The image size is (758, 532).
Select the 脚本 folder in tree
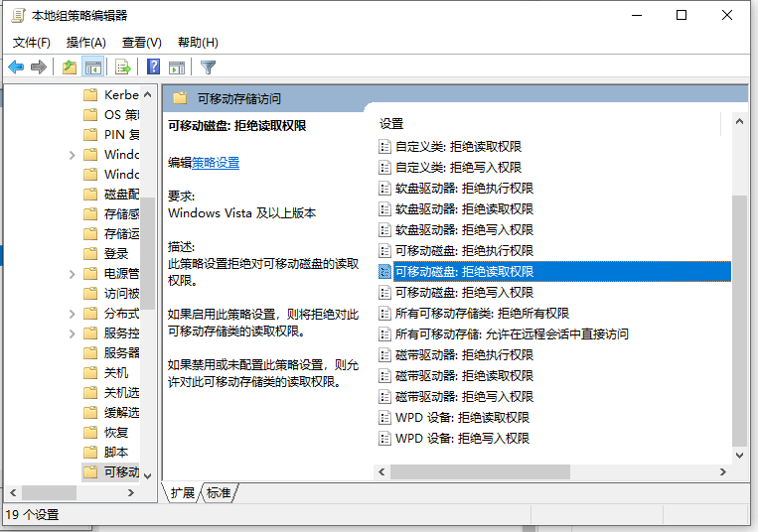[x=105, y=452]
